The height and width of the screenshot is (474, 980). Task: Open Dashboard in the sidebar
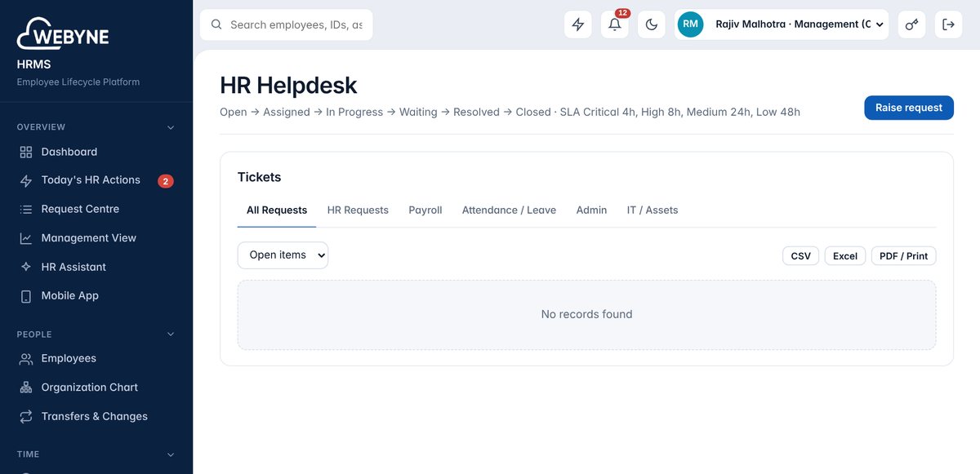pyautogui.click(x=96, y=152)
